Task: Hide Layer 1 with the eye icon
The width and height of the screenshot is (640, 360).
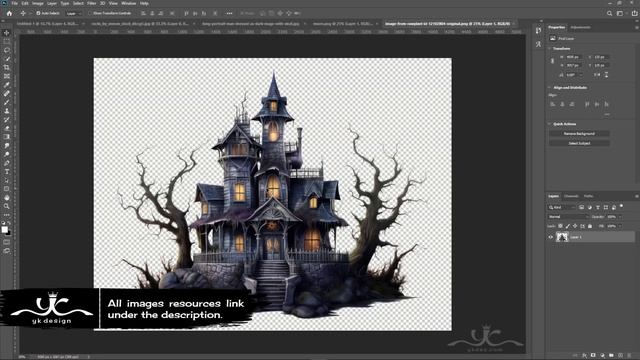Action: [550, 237]
